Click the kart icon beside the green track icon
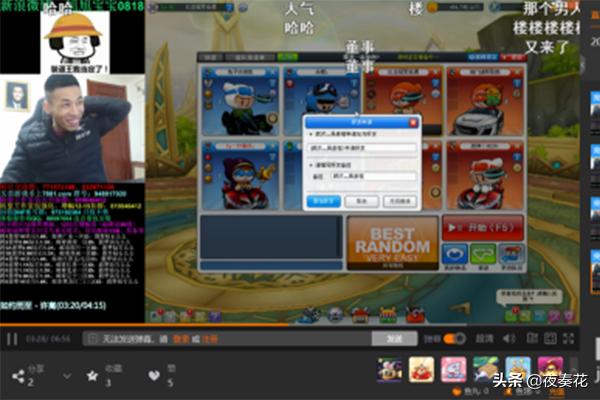This screenshot has width=600, height=400. point(511,254)
